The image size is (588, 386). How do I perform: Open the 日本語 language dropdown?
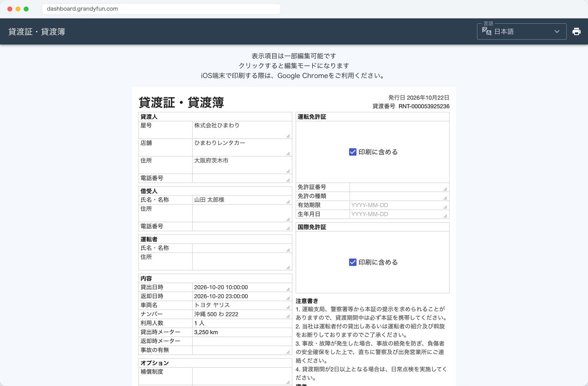pyautogui.click(x=521, y=31)
